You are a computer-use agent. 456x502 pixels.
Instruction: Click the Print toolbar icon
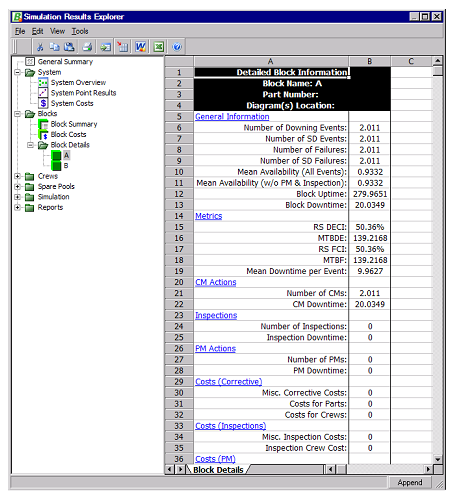pyautogui.click(x=87, y=47)
